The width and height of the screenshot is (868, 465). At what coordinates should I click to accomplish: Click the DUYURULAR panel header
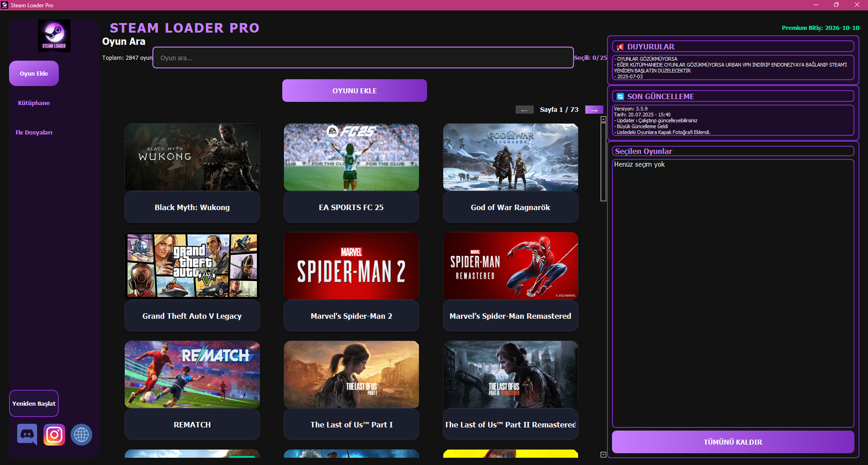coord(733,47)
